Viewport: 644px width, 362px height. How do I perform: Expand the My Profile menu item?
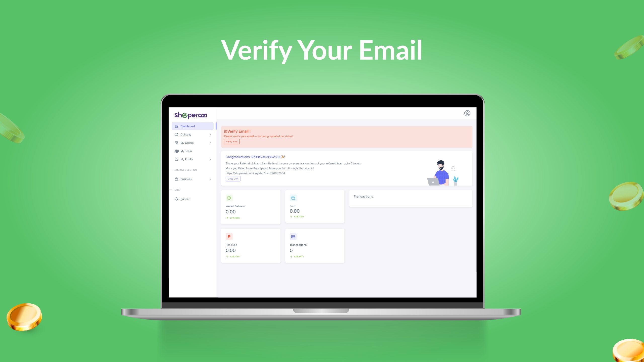tap(211, 159)
